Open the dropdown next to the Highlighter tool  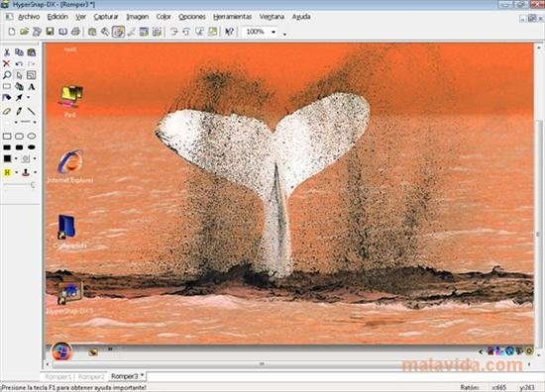point(16,172)
